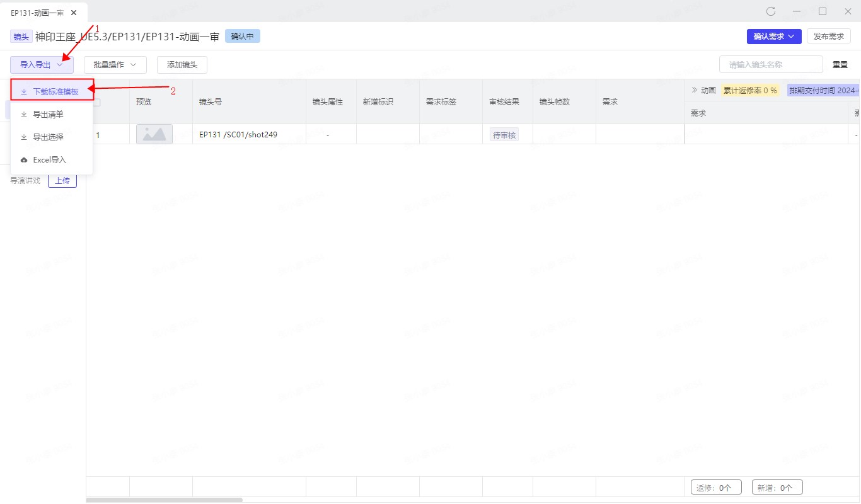Focus the 请输入镜头名称 search field
This screenshot has width=861, height=504.
pos(770,65)
